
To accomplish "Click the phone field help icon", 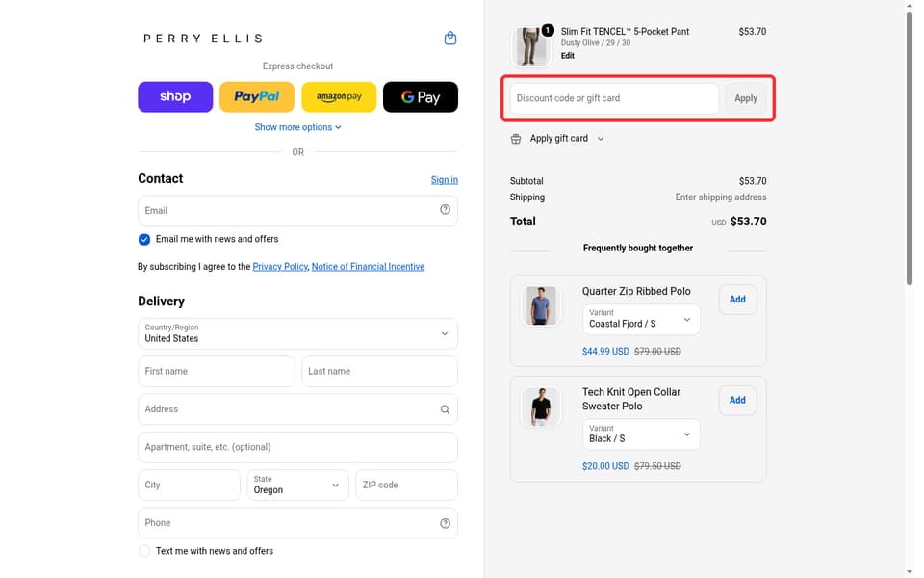I will (445, 523).
